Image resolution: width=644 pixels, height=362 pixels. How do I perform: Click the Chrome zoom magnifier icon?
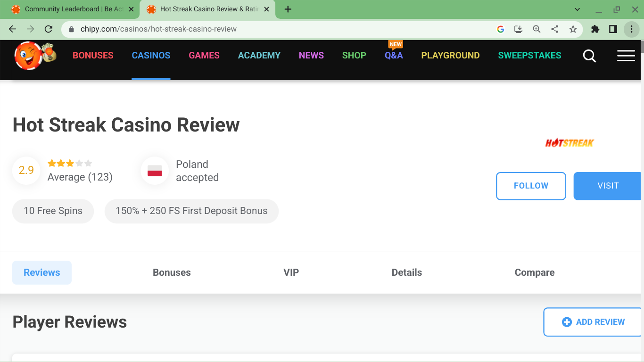pos(537,29)
